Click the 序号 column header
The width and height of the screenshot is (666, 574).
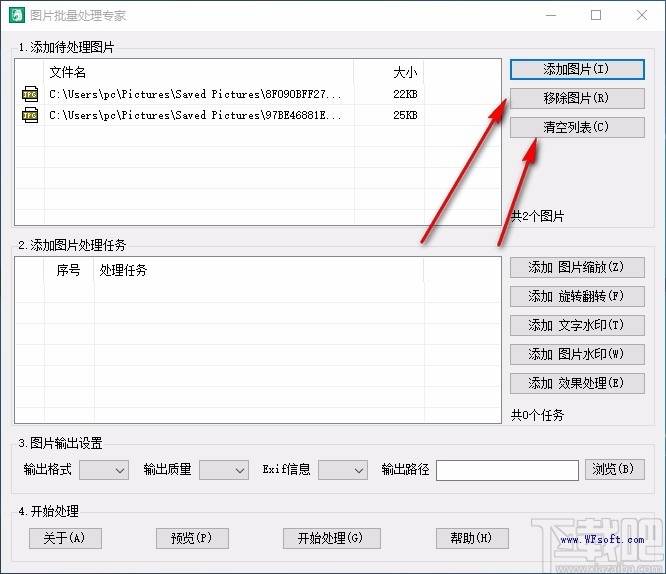coord(68,270)
